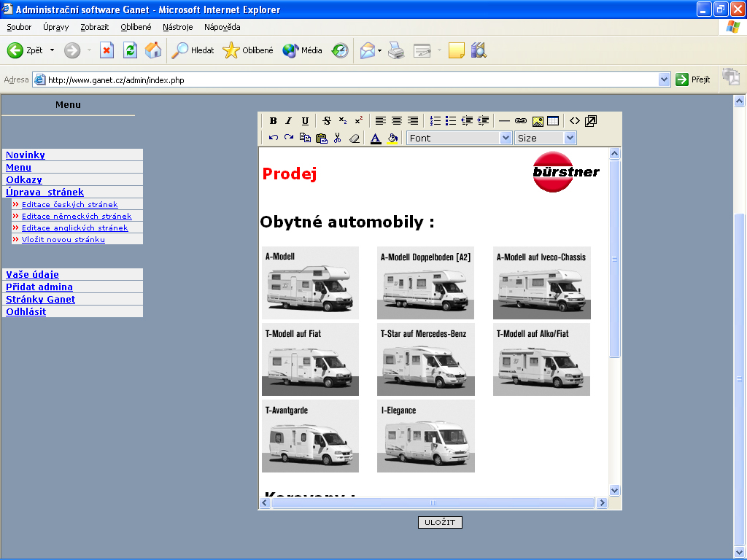
Task: Open the Size dropdown
Action: point(570,138)
